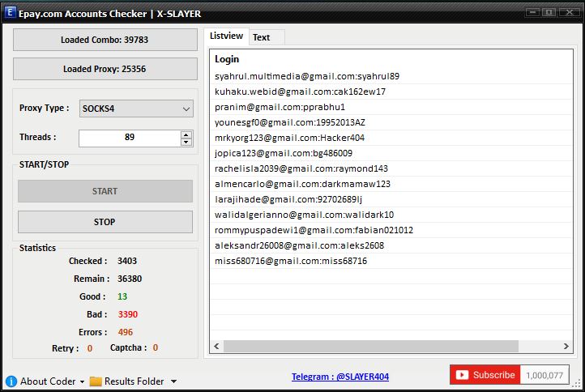Click the Results Folder text label
Image resolution: width=585 pixels, height=392 pixels.
[134, 381]
